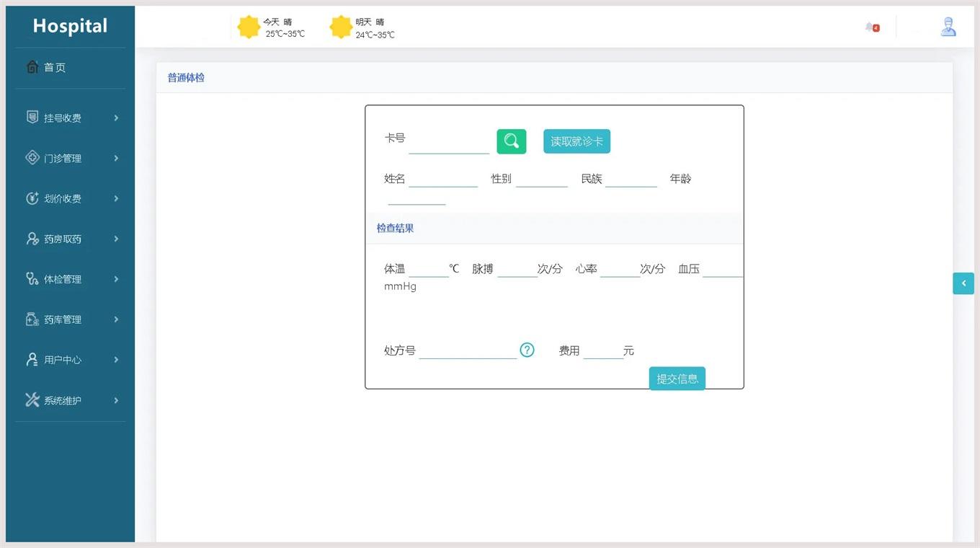Screen dimensions: 980x548
Task: Click the doctor avatar profile icon
Action: pos(948,27)
